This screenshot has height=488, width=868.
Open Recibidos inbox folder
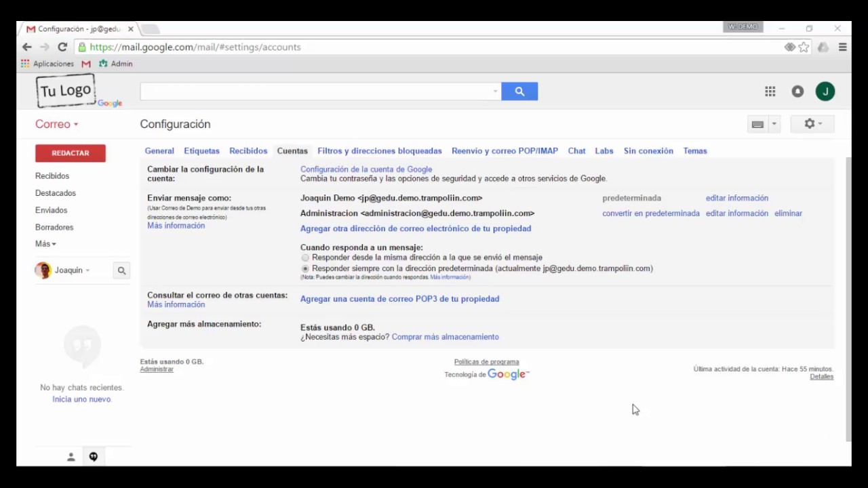tap(52, 176)
